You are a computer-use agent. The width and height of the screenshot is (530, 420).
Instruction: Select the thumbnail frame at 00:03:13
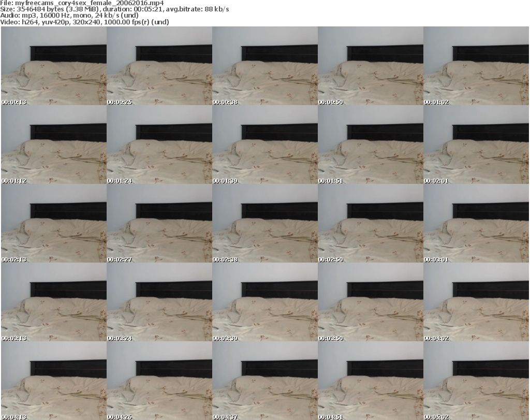[x=54, y=302]
